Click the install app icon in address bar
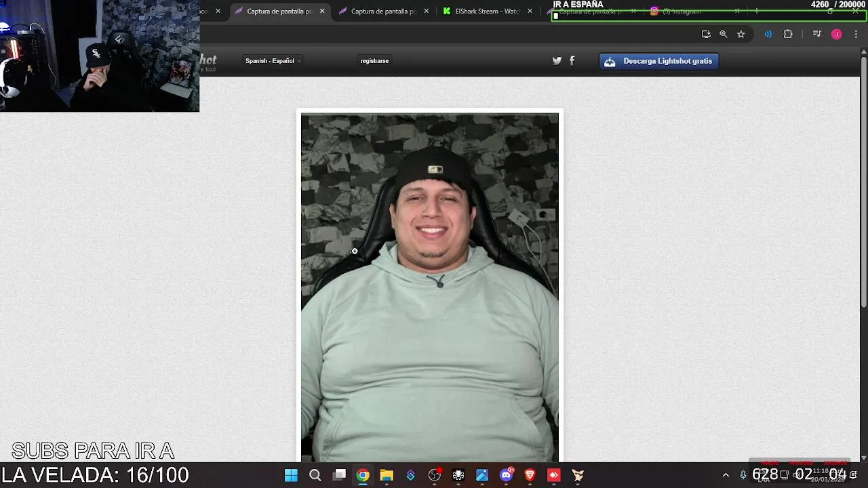The height and width of the screenshot is (488, 868). (706, 34)
